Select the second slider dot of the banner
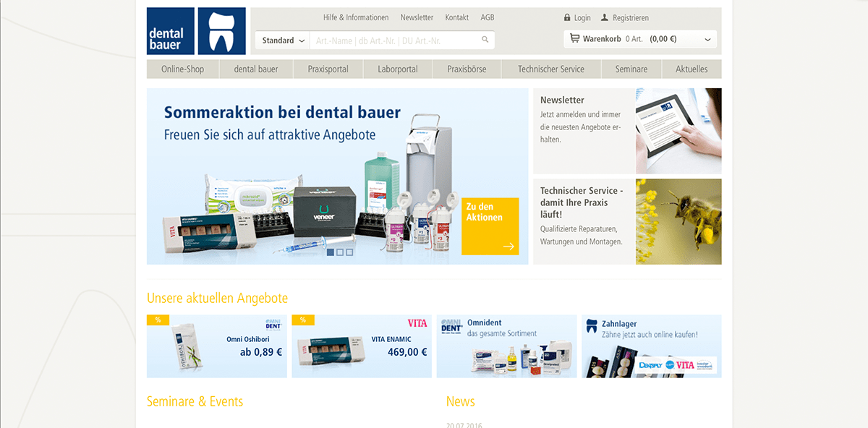This screenshot has width=868, height=428. click(340, 252)
